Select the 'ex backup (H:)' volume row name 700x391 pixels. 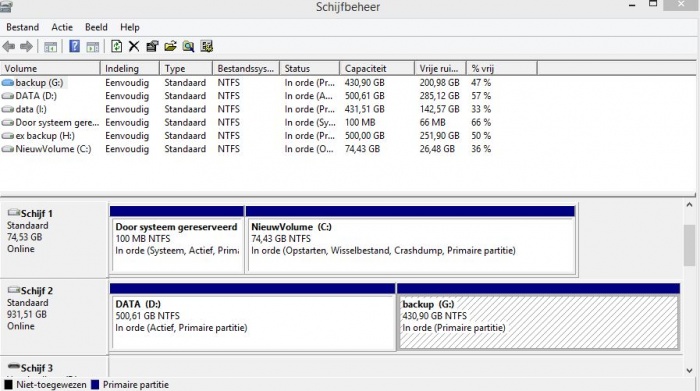pyautogui.click(x=45, y=136)
